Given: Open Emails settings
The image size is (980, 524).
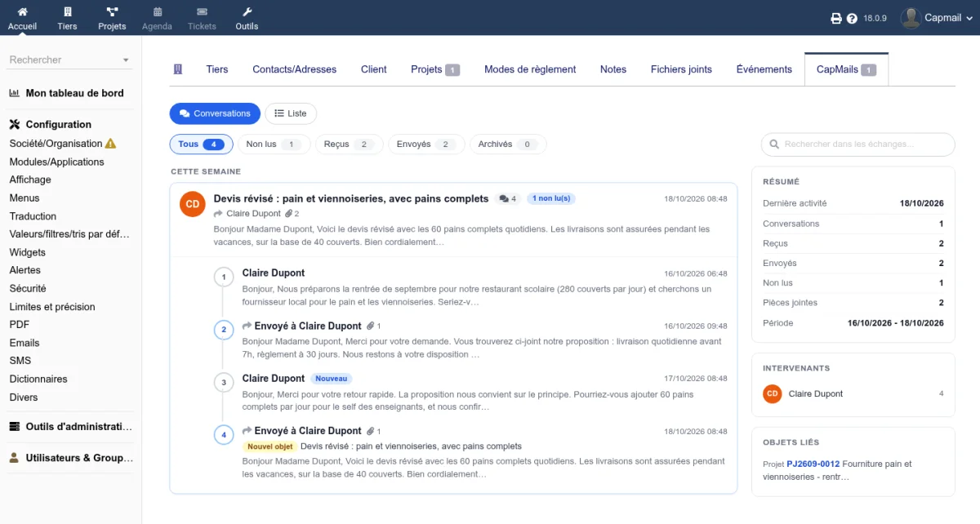Looking at the screenshot, I should click(x=24, y=343).
